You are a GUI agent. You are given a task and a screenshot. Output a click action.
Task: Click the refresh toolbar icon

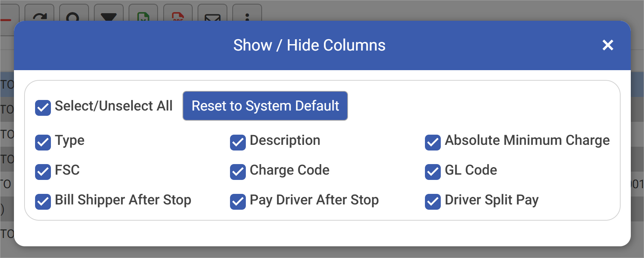click(x=40, y=16)
